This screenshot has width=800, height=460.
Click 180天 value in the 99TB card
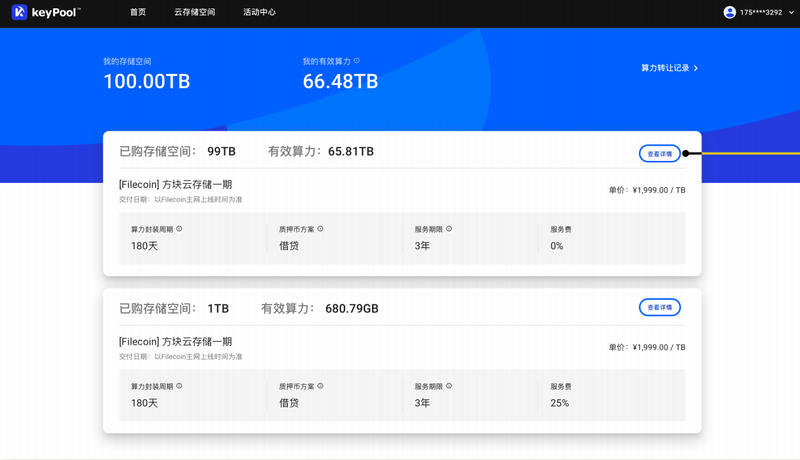pos(144,246)
